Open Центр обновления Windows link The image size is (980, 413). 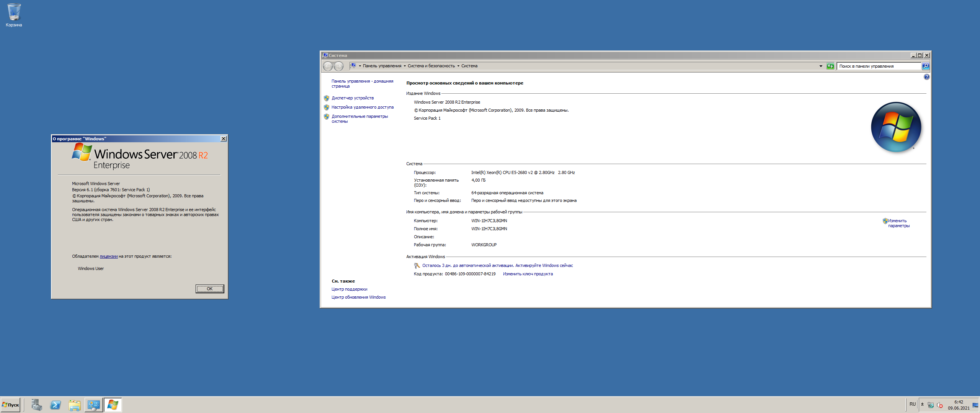[358, 298]
